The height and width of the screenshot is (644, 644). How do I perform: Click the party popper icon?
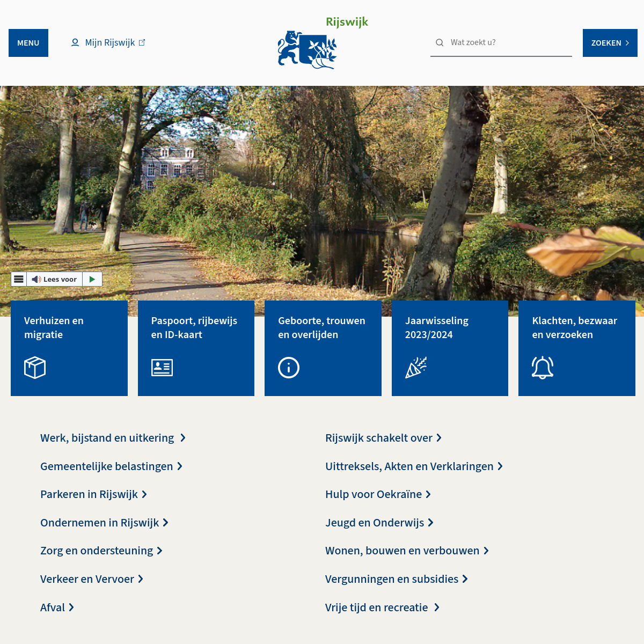point(416,368)
